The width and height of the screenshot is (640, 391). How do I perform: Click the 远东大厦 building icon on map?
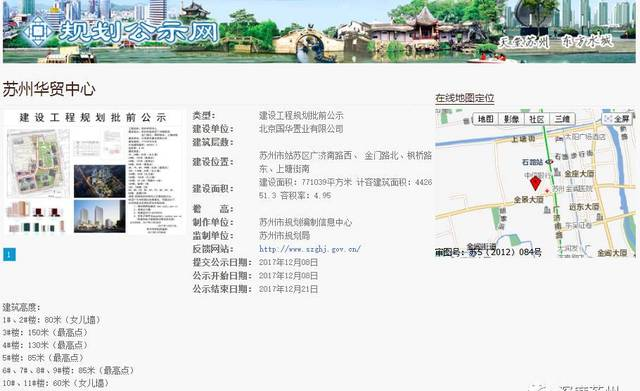click(x=600, y=216)
